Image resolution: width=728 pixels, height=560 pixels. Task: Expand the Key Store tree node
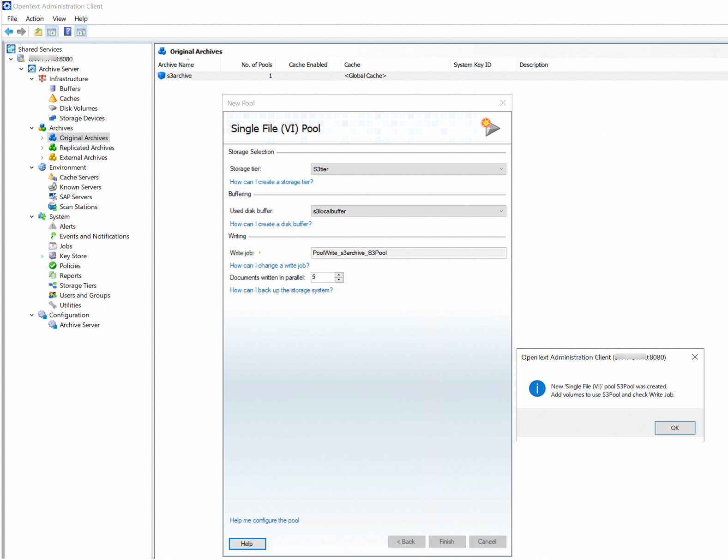coord(42,256)
